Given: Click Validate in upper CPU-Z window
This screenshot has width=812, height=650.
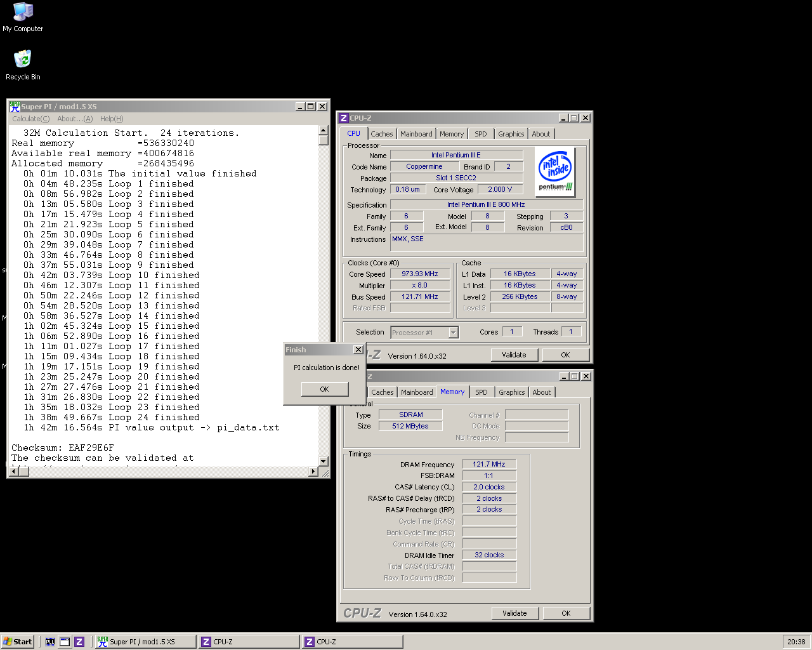Looking at the screenshot, I should tap(514, 355).
